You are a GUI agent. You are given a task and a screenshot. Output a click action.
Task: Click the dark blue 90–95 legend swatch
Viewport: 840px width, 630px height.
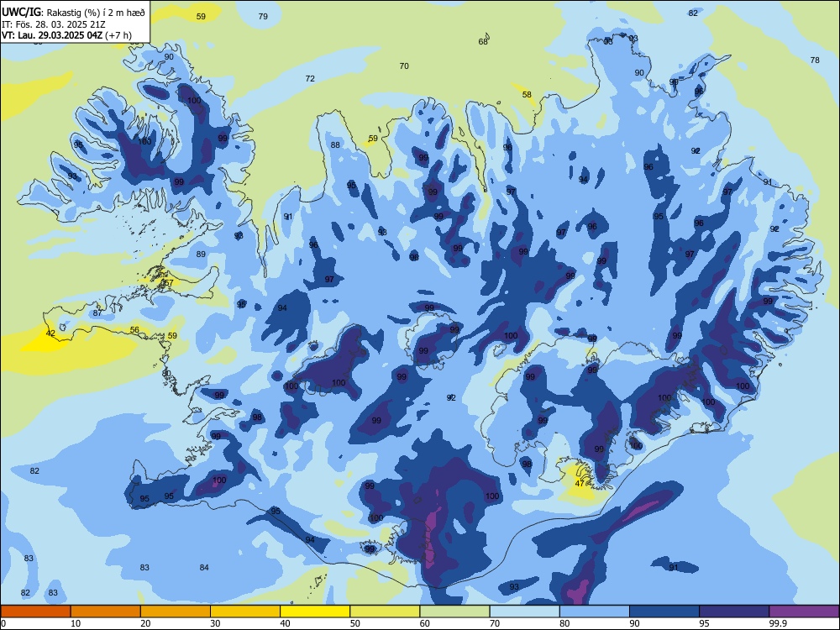tap(664, 612)
